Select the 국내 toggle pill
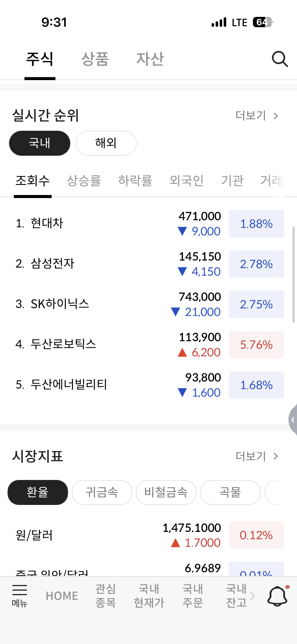The width and height of the screenshot is (297, 644). coord(40,143)
